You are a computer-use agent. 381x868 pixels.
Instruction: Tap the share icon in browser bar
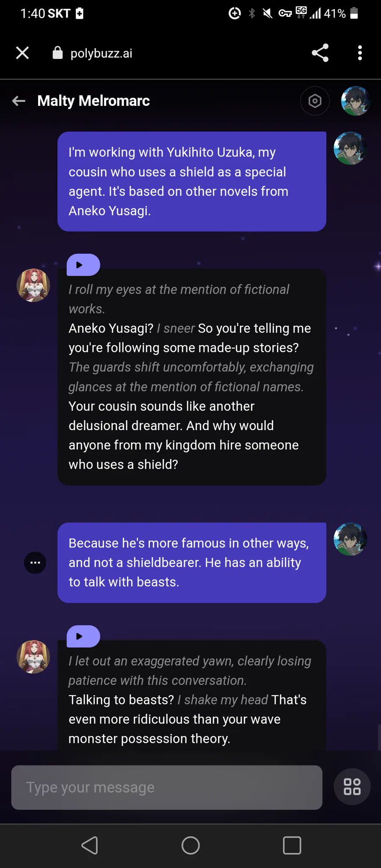320,53
